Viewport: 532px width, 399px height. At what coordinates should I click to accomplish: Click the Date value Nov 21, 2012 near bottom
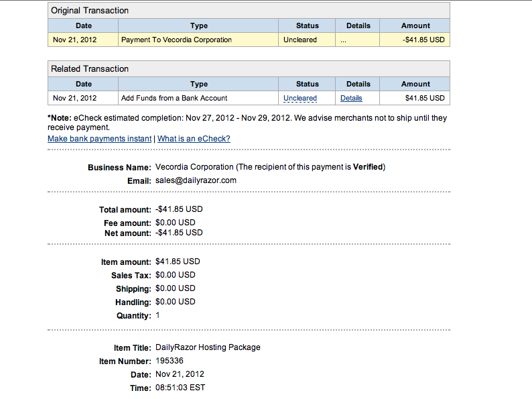(x=180, y=374)
